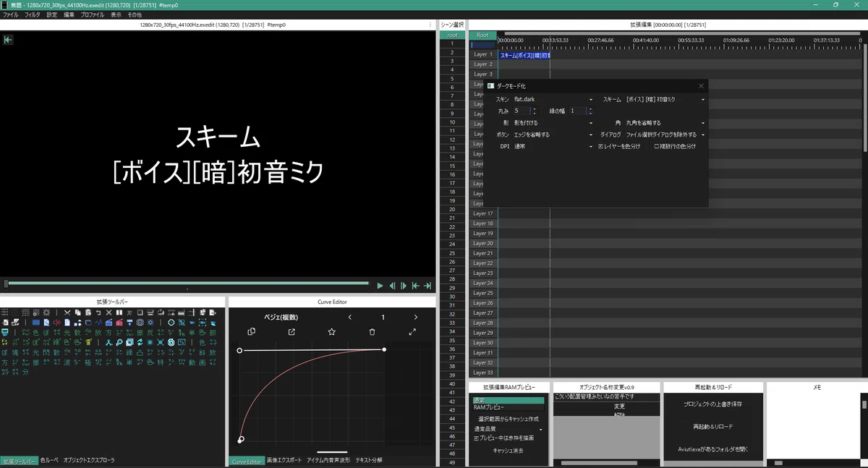The image size is (868, 468).
Task: Open the 設定 menu
Action: point(52,14)
